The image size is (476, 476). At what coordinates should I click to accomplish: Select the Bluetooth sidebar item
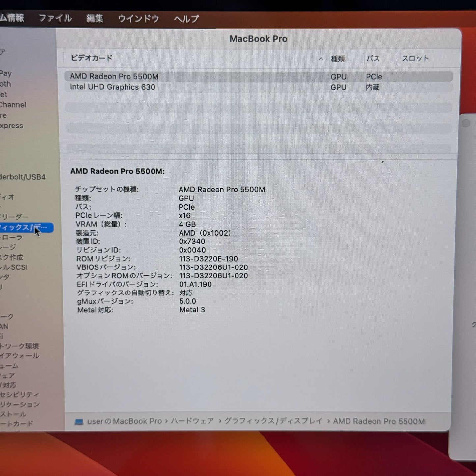6,84
